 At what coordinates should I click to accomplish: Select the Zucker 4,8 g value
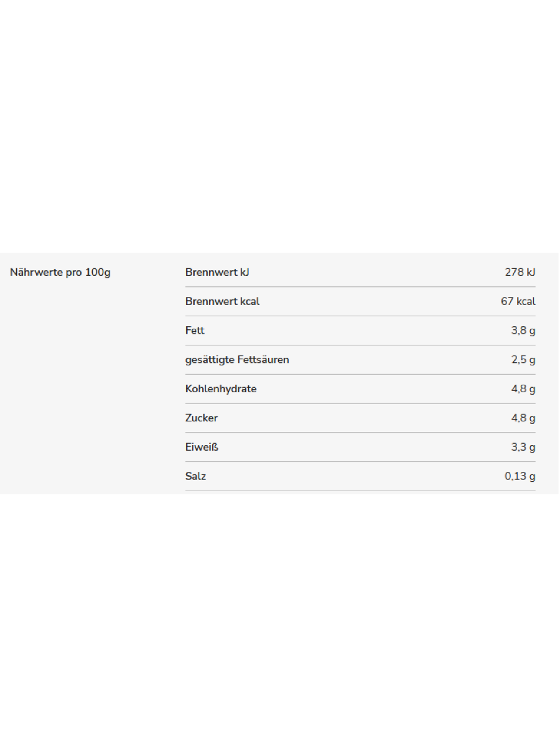pos(523,418)
